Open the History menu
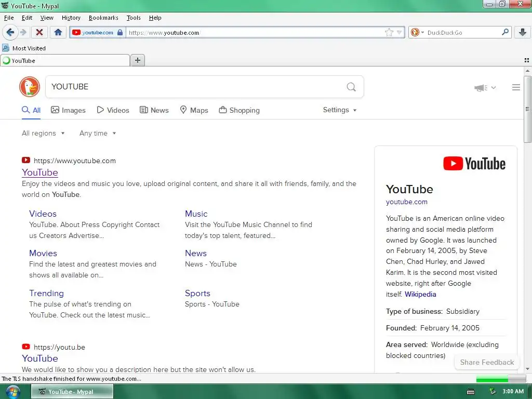This screenshot has height=399, width=532. (x=71, y=18)
